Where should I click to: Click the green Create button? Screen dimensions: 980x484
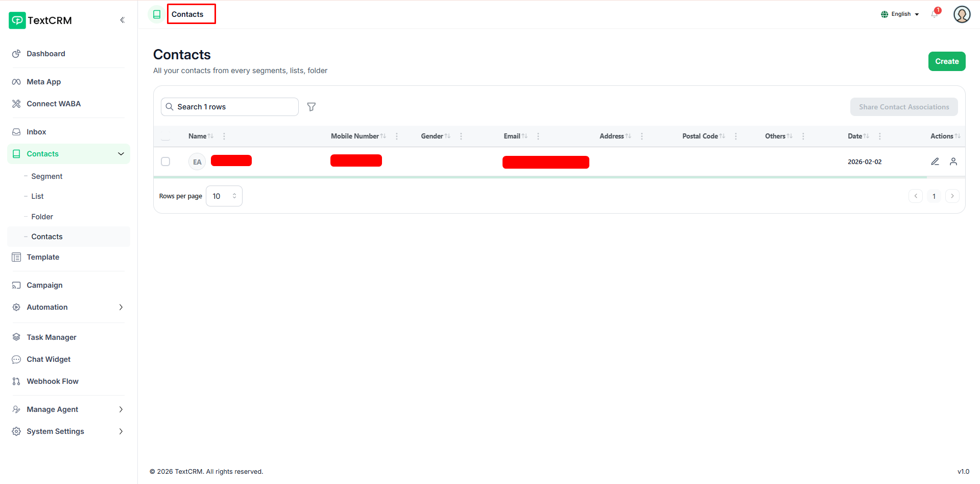click(946, 61)
